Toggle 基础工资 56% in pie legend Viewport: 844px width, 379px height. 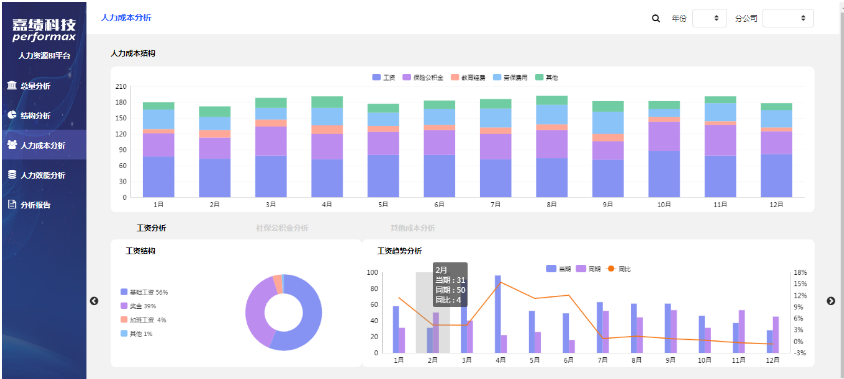tap(145, 292)
